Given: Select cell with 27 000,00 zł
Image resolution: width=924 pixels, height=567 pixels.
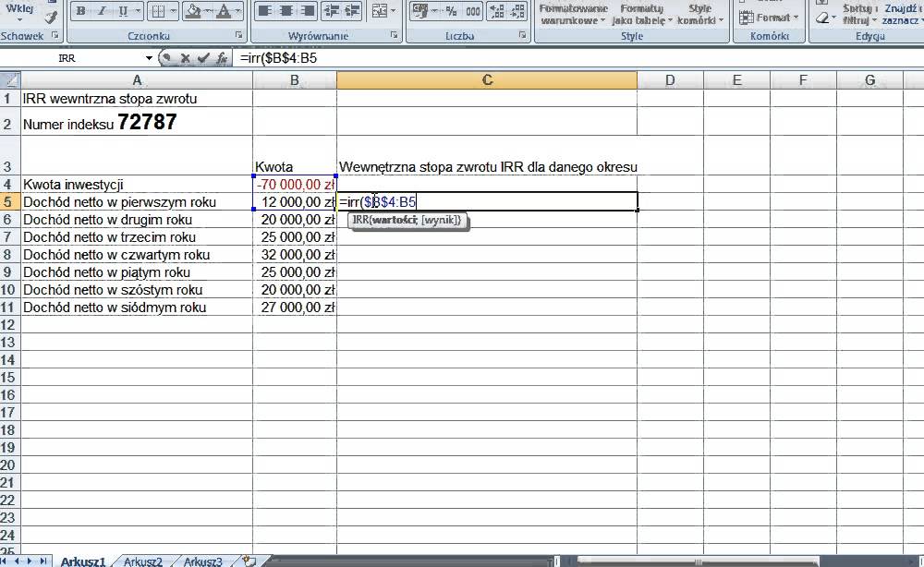Looking at the screenshot, I should point(295,307).
